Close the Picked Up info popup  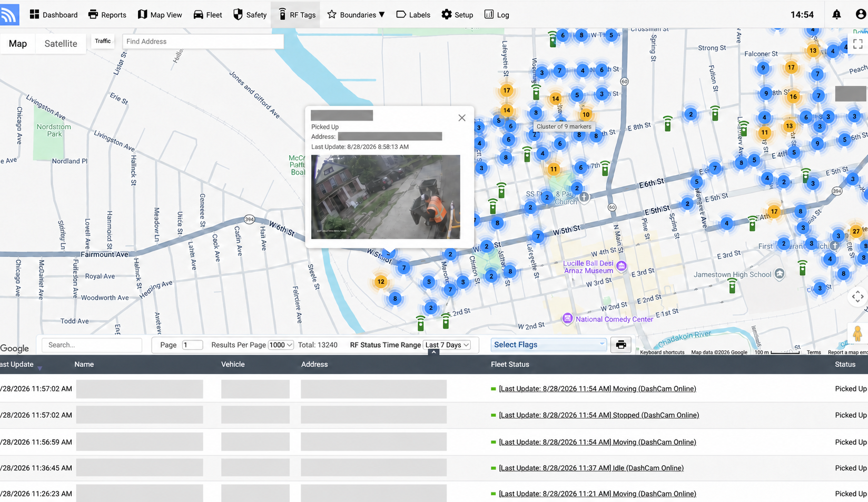(462, 118)
